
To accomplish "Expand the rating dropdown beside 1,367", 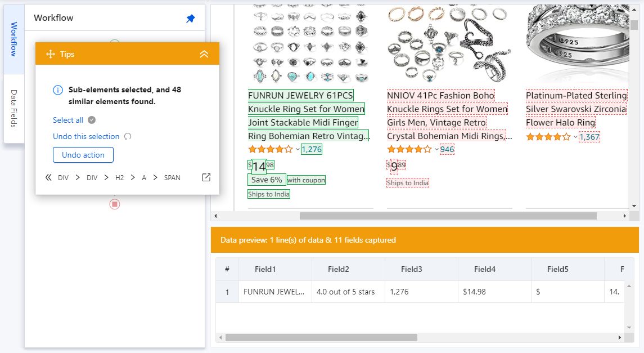I will click(x=575, y=137).
